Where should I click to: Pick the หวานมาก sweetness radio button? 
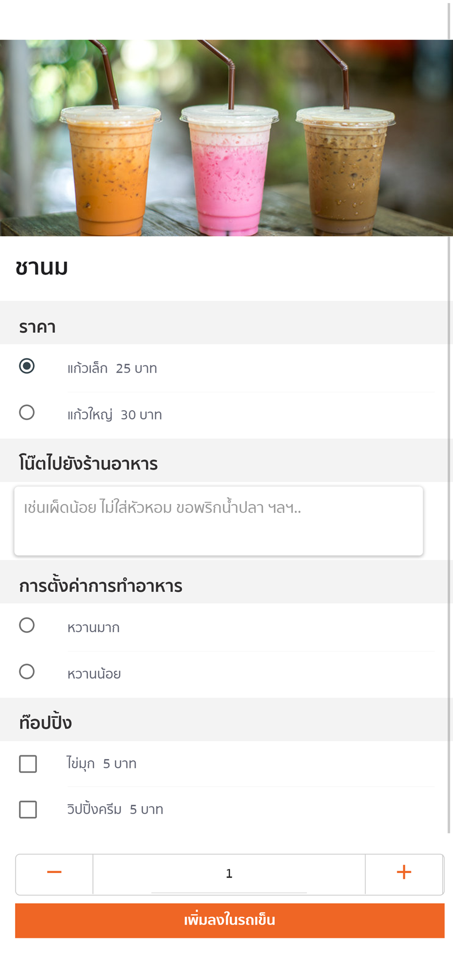tap(27, 626)
